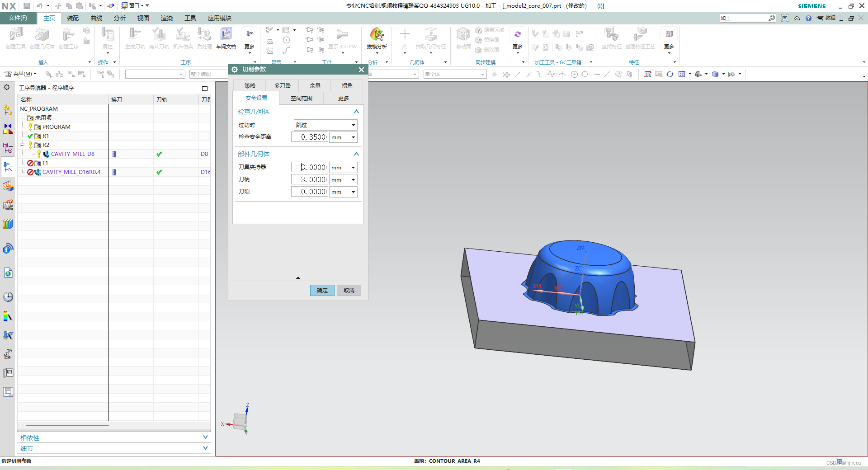868x470 pixels.
Task: Click the 刀柄 value field
Action: tap(309, 180)
